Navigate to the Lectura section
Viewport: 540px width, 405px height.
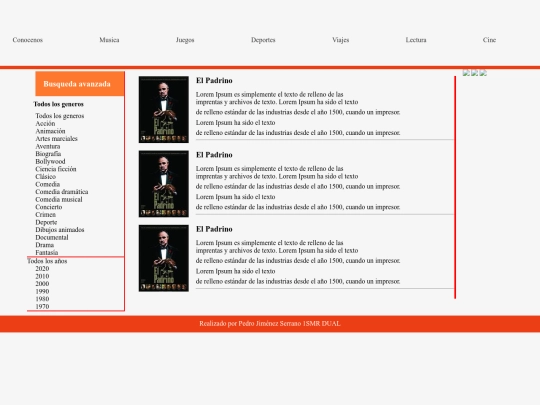pos(416,40)
